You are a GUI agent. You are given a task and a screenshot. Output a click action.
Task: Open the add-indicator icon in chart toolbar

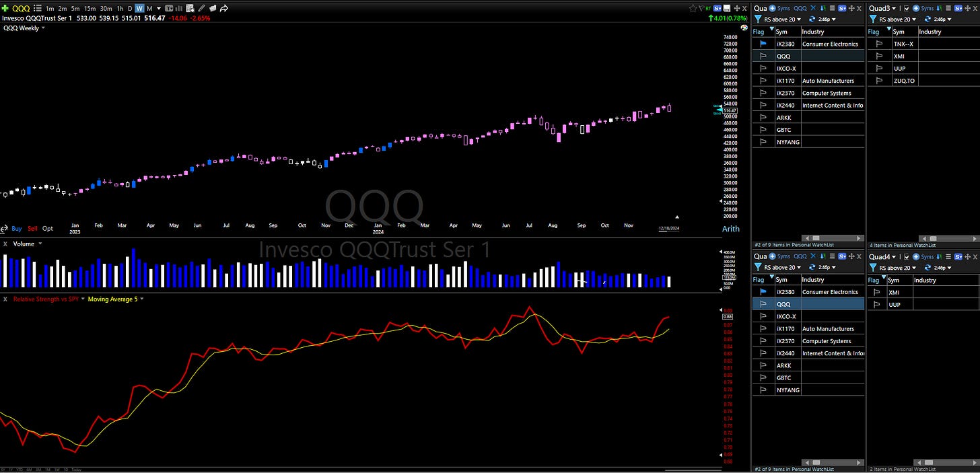190,8
